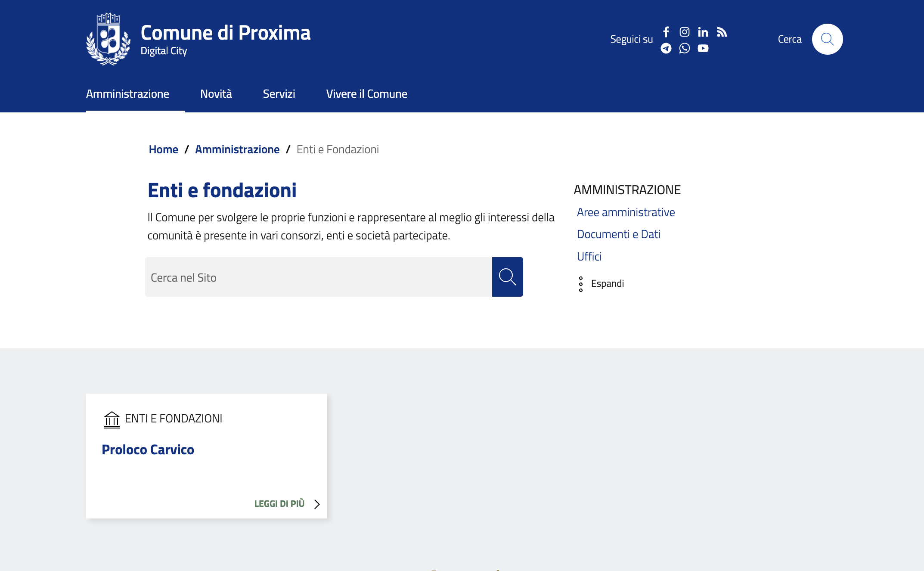
Task: Open the RSS feed icon
Action: 722,32
